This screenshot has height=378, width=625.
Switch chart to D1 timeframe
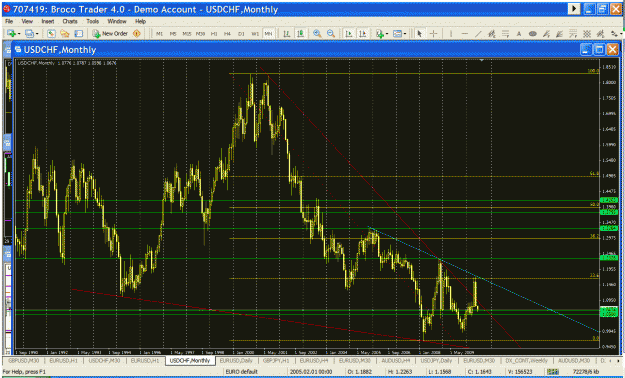coord(241,34)
